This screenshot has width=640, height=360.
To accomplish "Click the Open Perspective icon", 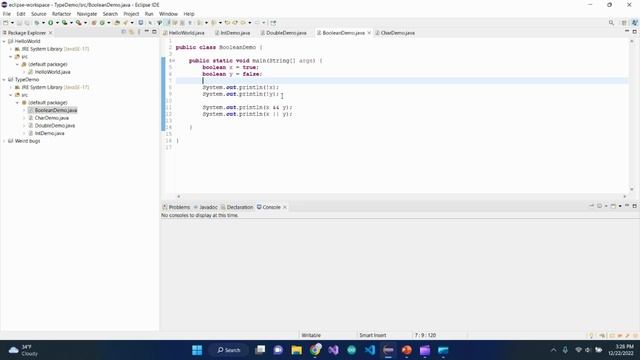I will 624,23.
